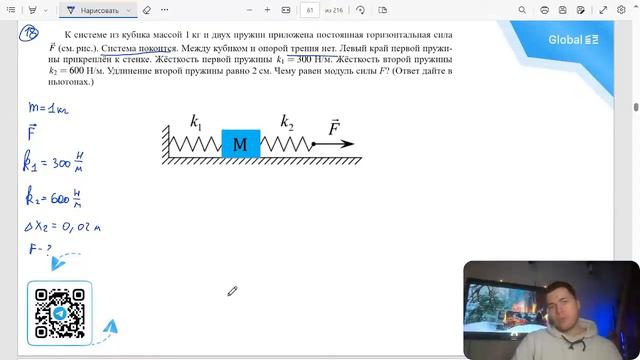Open PDF viewer settings gear
This screenshot has height=360, width=640.
(x=621, y=10)
